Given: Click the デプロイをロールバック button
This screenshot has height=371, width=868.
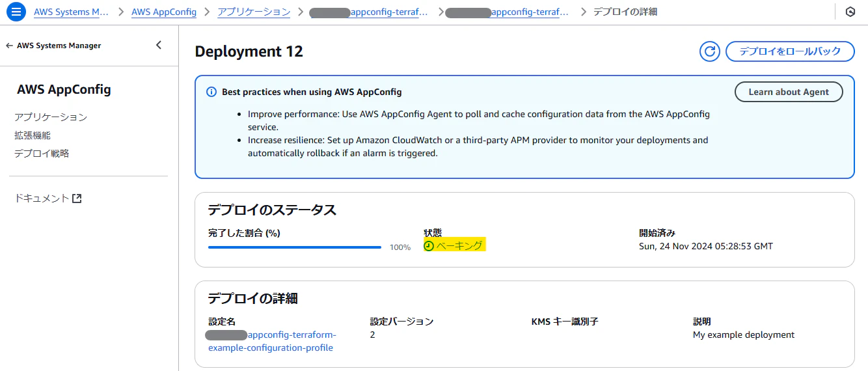Looking at the screenshot, I should point(790,51).
